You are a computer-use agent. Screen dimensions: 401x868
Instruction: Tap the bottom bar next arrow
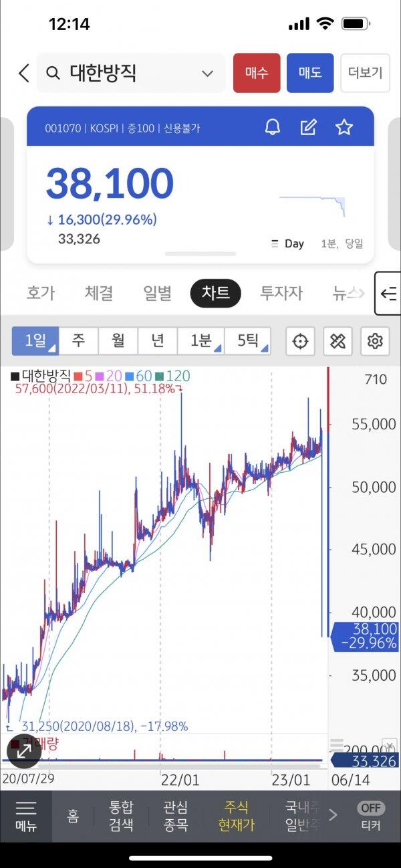pyautogui.click(x=333, y=815)
